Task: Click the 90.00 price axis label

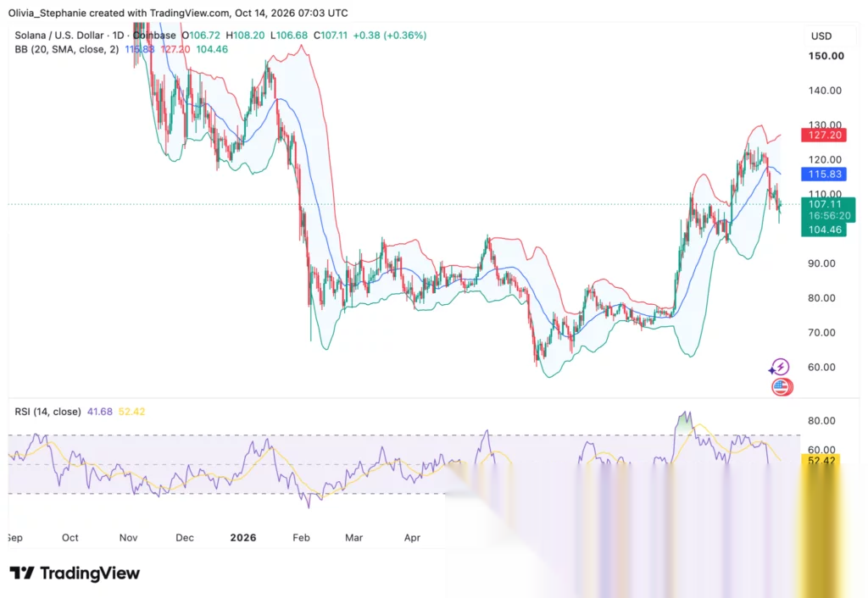Action: (x=821, y=263)
